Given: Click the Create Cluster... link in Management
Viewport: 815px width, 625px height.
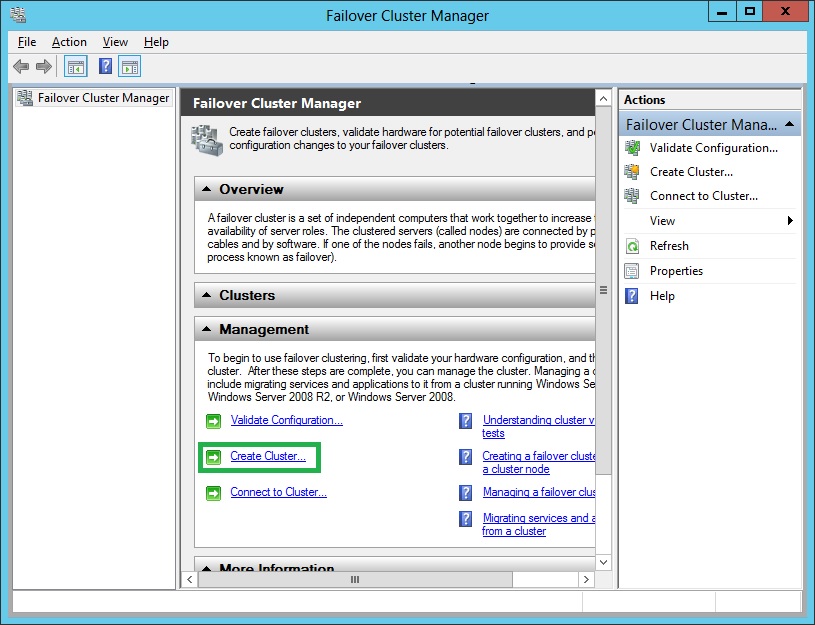Looking at the screenshot, I should (x=268, y=457).
